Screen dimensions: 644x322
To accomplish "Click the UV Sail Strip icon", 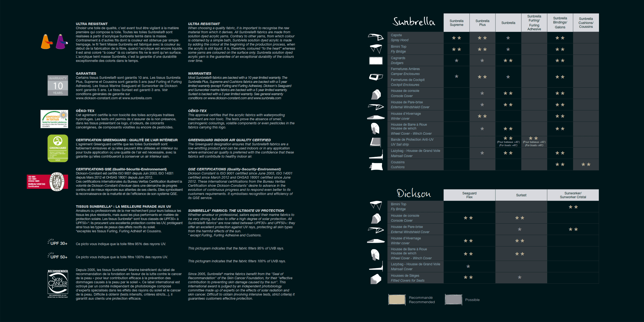I will (x=376, y=142).
